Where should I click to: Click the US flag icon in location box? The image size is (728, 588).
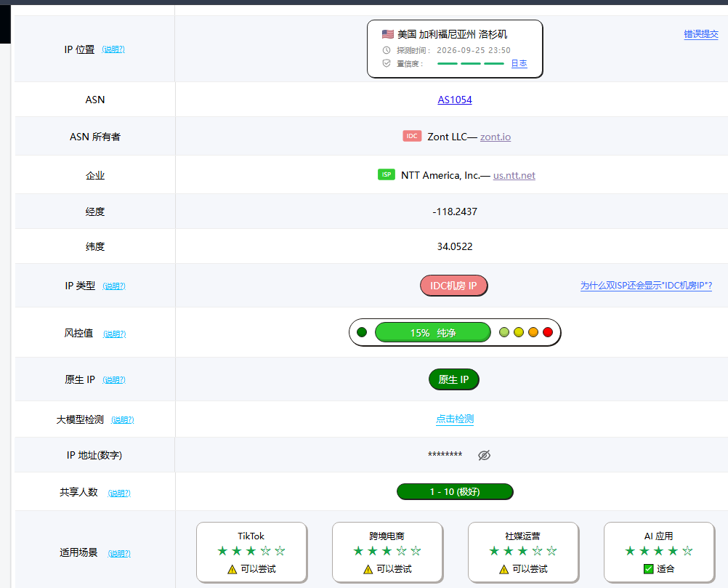pyautogui.click(x=388, y=34)
